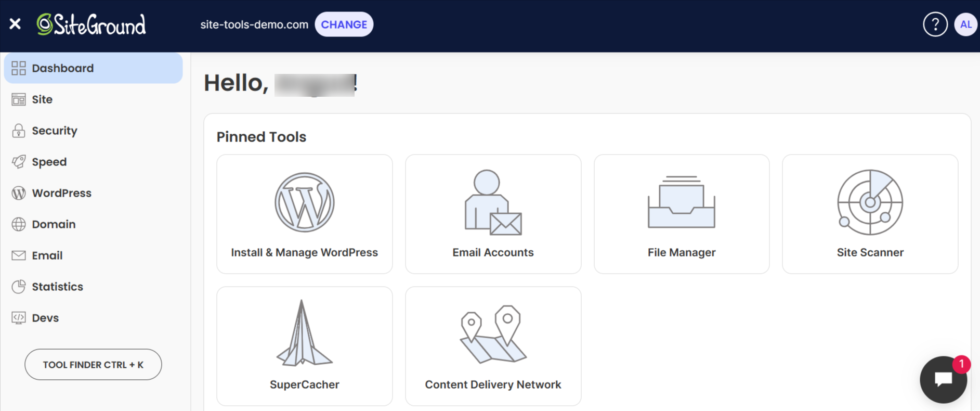Image resolution: width=980 pixels, height=411 pixels.
Task: Click the Devs code icon
Action: [19, 318]
